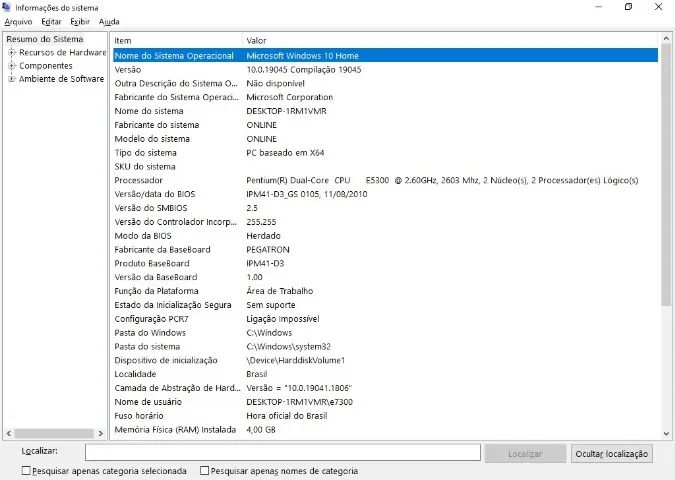Click the Ocultar localização button

(611, 454)
